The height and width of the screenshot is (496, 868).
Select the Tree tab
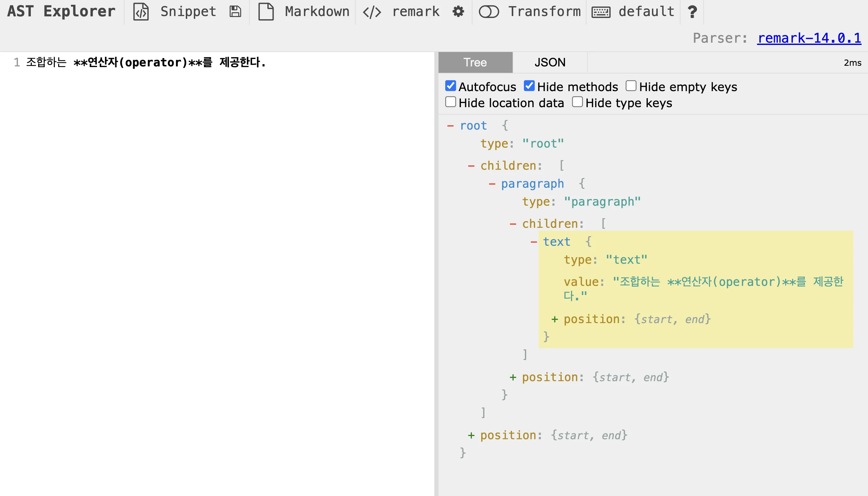[x=475, y=62]
